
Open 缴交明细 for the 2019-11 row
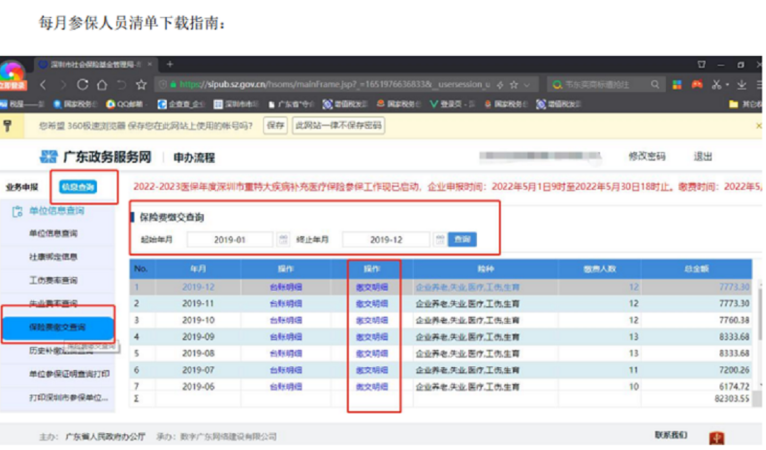tap(372, 303)
